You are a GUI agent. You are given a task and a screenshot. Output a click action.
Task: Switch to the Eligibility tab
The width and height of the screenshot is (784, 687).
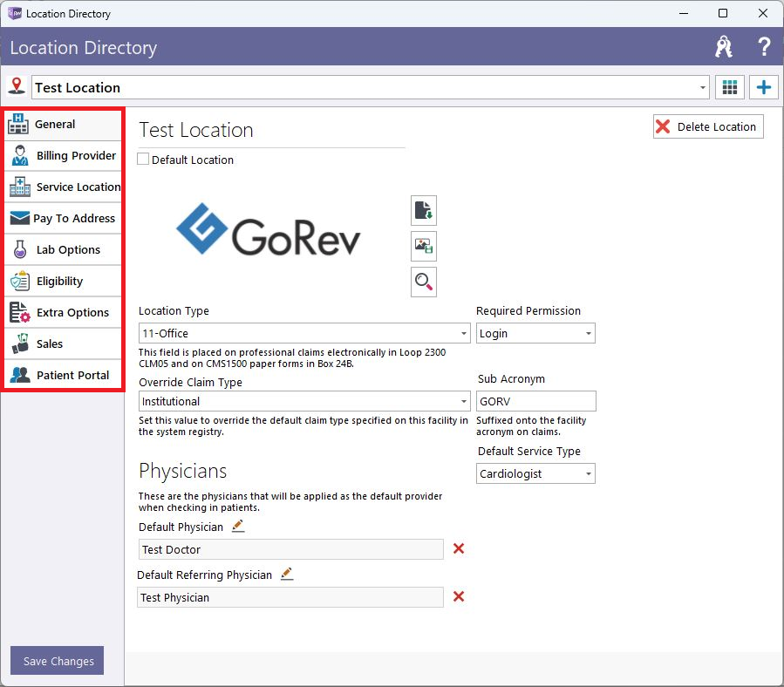pos(64,282)
